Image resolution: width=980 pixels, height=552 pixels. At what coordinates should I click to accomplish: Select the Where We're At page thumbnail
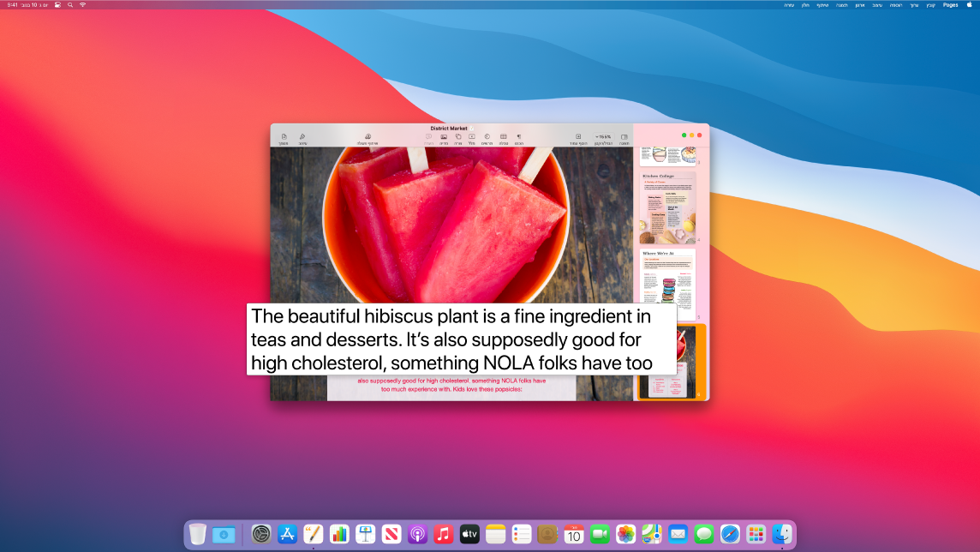pos(667,284)
